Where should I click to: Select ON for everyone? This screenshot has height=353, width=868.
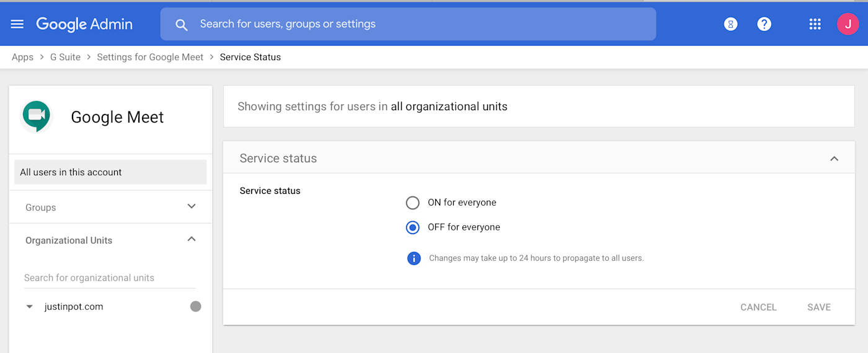(x=412, y=203)
